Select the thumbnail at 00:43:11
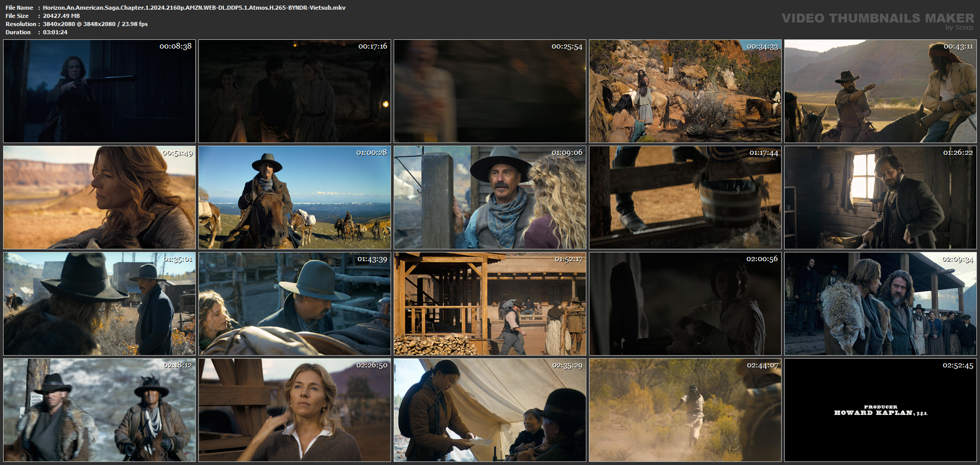980x465 pixels. point(880,91)
